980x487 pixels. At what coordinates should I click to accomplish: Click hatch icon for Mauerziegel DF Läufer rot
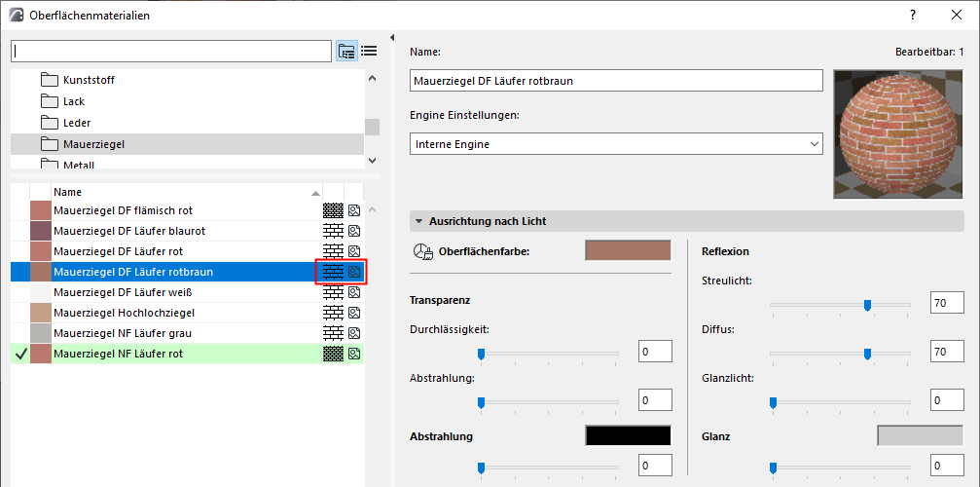[x=334, y=251]
